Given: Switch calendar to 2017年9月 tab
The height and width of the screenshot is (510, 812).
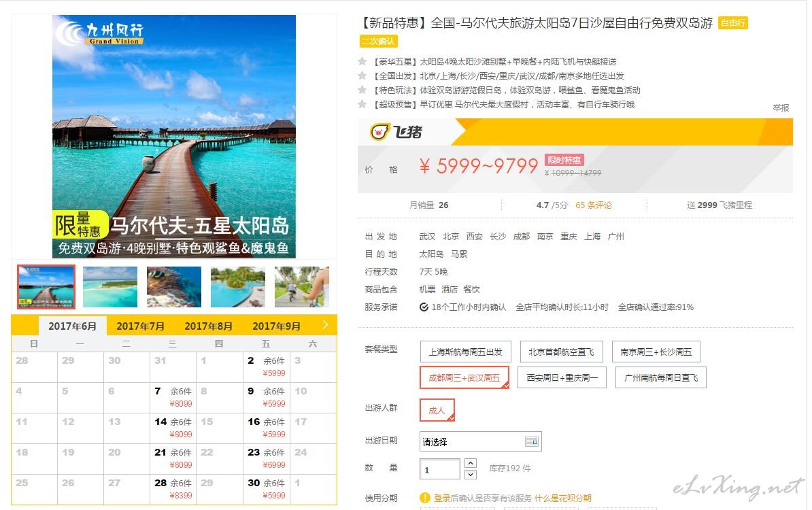Looking at the screenshot, I should (x=276, y=326).
